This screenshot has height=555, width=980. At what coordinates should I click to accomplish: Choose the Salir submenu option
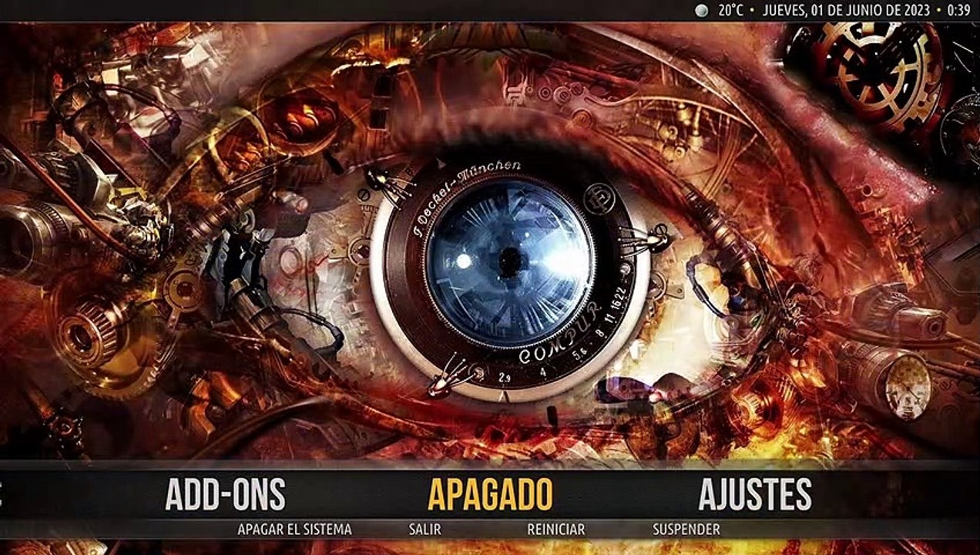pos(425,530)
